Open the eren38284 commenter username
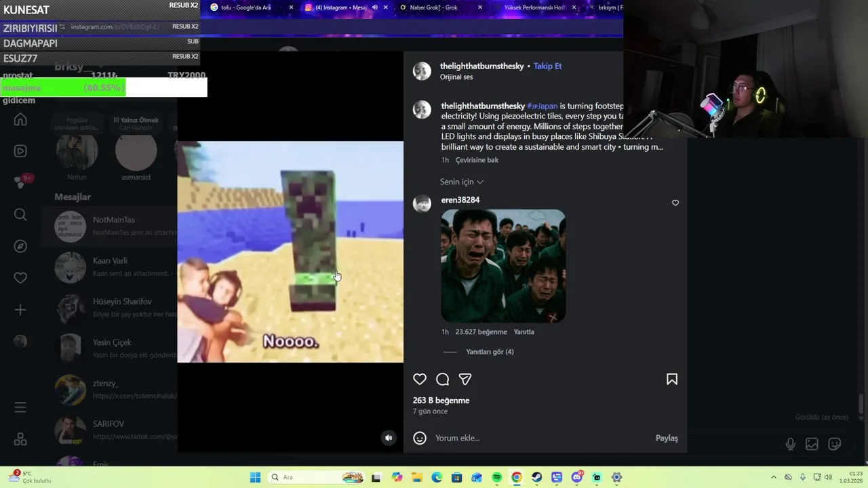 click(460, 200)
